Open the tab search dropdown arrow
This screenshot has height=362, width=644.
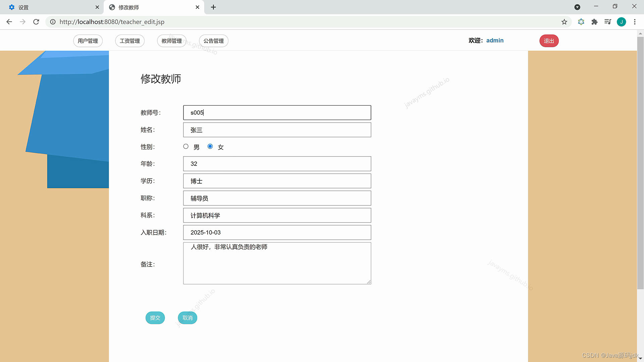(577, 7)
